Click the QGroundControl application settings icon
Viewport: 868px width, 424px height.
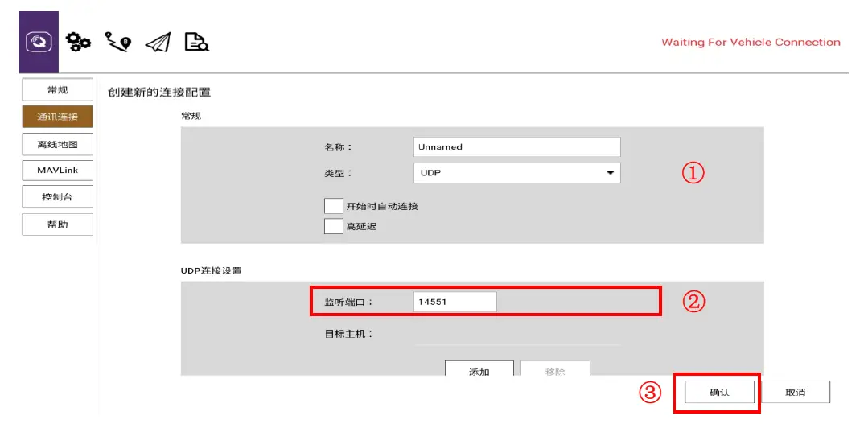39,42
